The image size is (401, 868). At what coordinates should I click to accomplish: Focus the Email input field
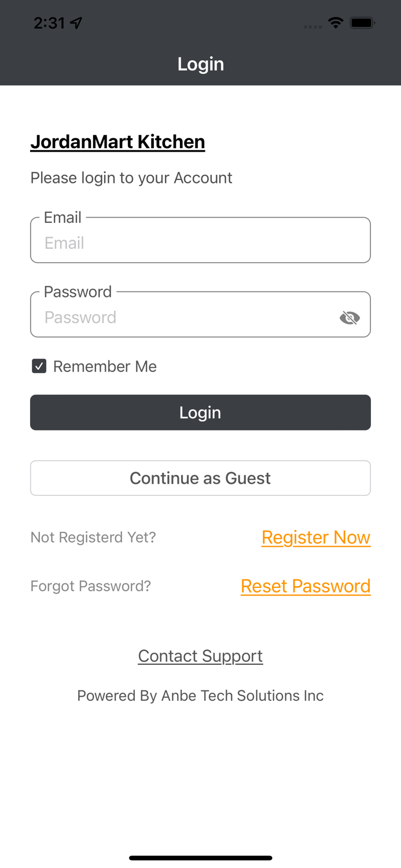200,242
